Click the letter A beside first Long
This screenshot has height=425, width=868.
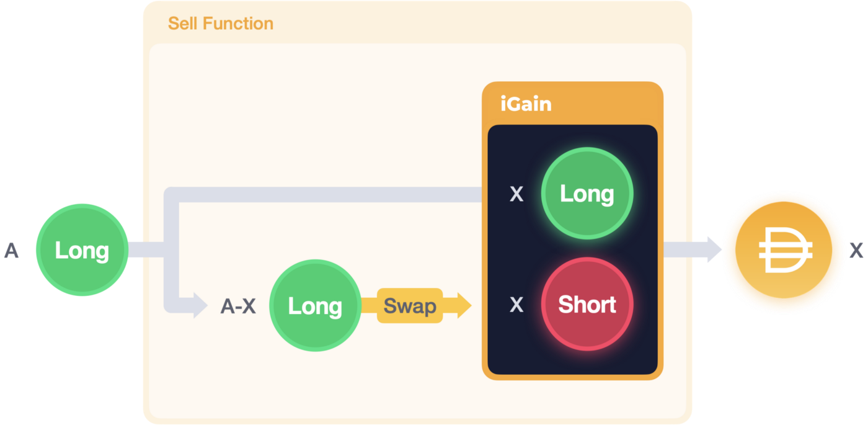click(11, 251)
